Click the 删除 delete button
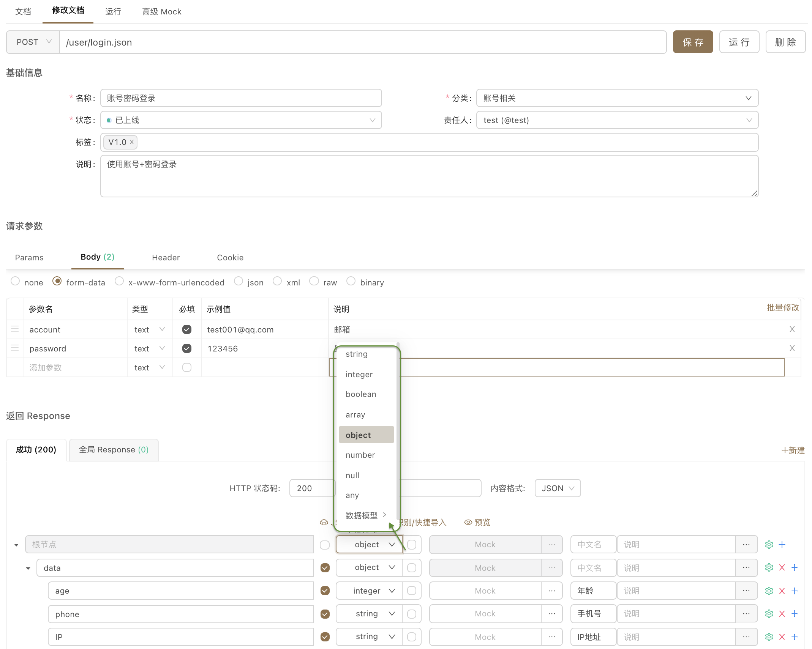812x649 pixels. [785, 42]
